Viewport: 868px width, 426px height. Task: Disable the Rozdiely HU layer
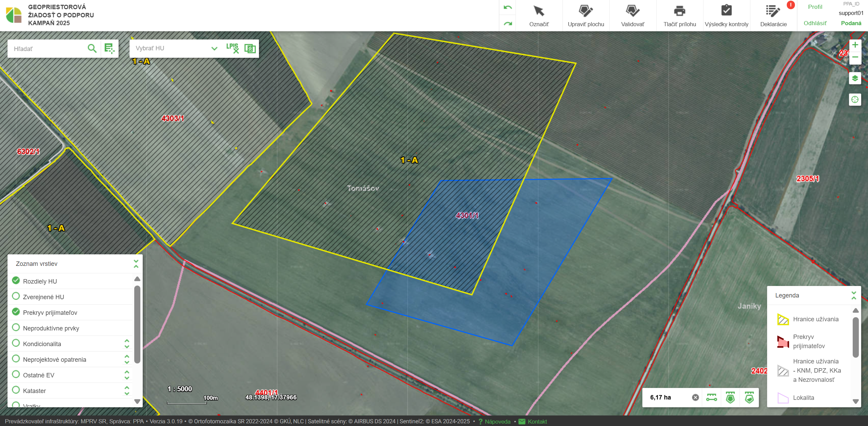click(x=16, y=281)
